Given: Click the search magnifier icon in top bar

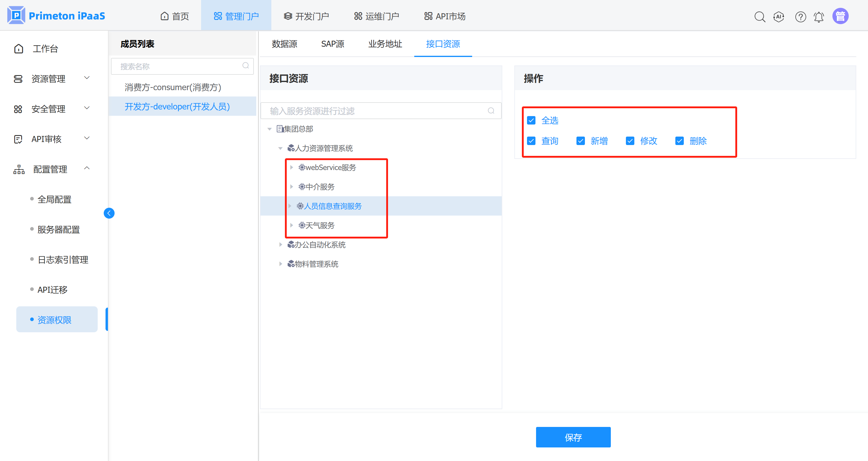Looking at the screenshot, I should tap(759, 17).
